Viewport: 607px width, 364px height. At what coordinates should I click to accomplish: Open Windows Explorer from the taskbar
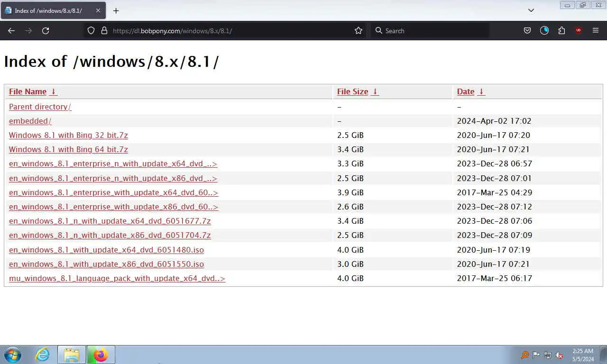72,355
